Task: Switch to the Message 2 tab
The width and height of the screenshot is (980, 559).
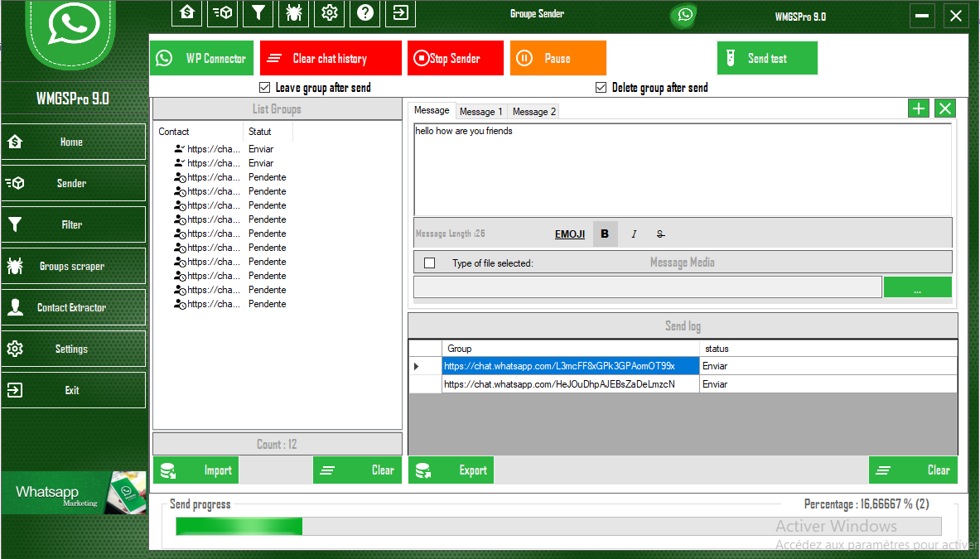Action: (x=533, y=112)
